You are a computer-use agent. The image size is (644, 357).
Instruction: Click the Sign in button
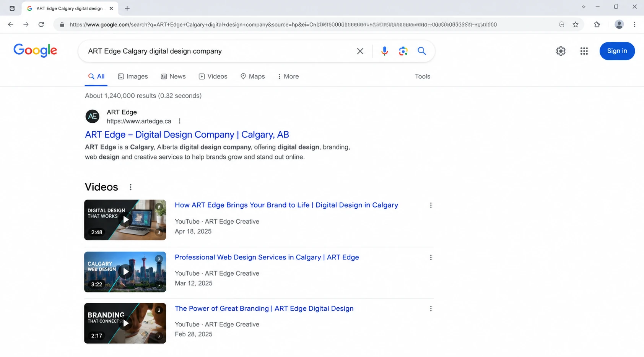click(x=617, y=51)
